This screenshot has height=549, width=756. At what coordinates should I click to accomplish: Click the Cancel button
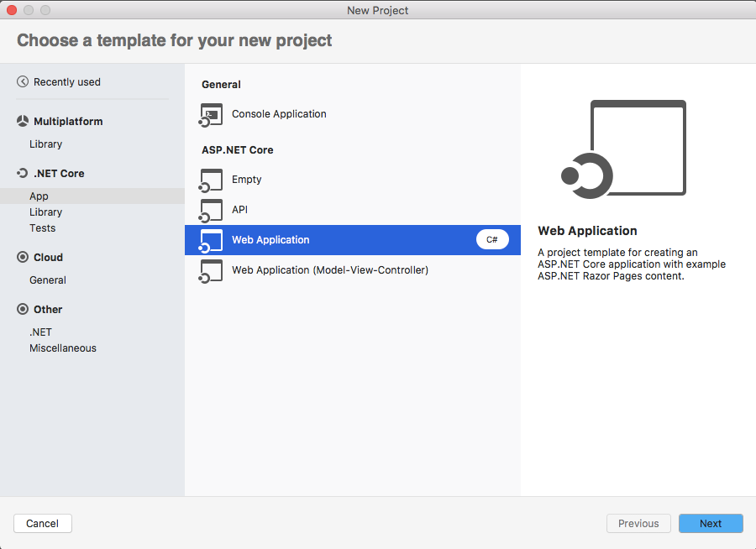[x=43, y=524]
